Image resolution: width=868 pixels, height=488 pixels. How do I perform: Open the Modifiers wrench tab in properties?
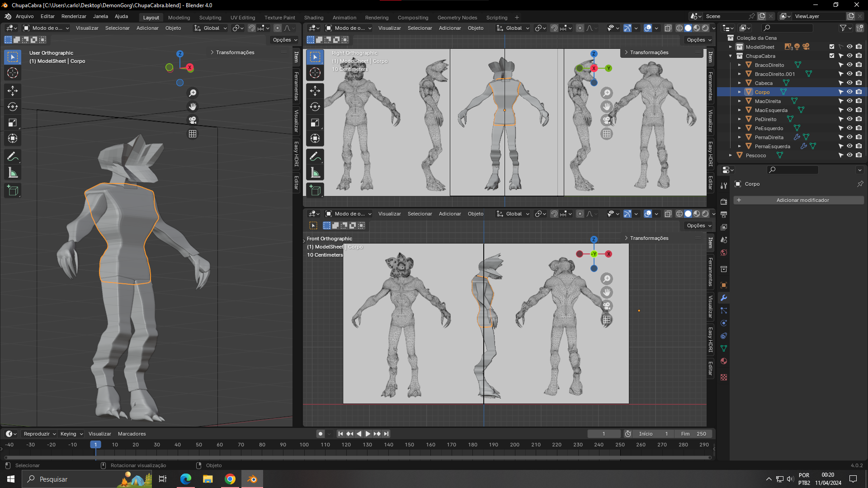pos(724,298)
